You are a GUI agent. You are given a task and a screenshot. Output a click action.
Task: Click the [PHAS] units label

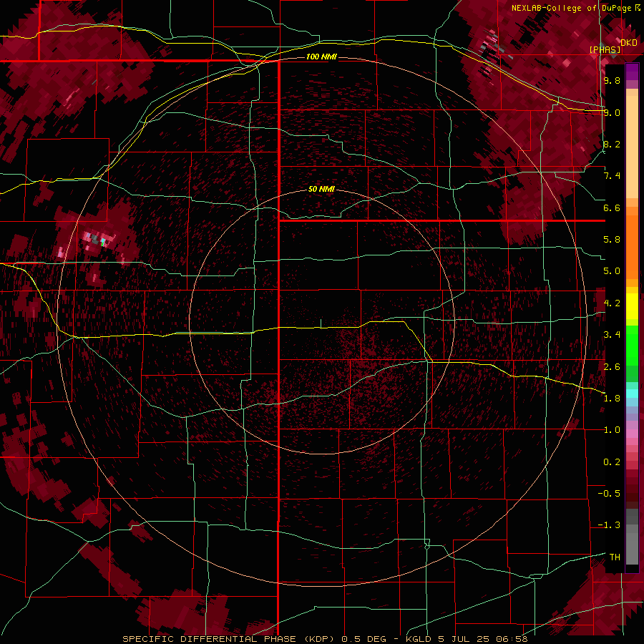pos(605,50)
